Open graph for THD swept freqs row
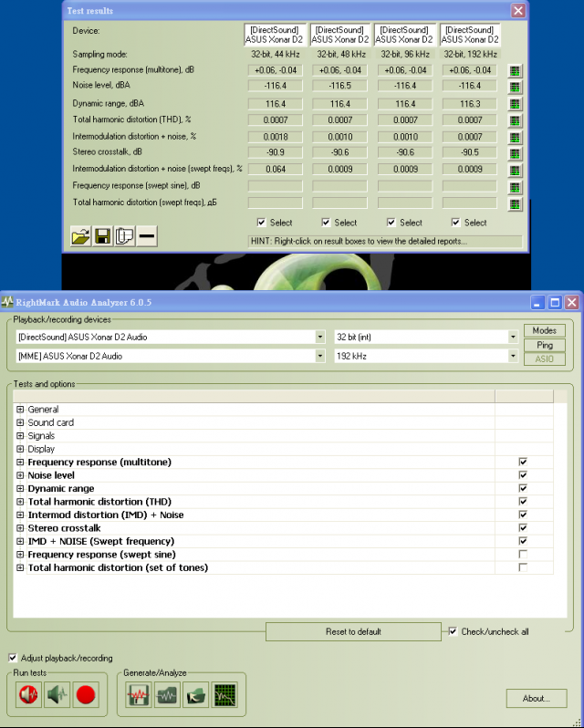 click(x=515, y=203)
